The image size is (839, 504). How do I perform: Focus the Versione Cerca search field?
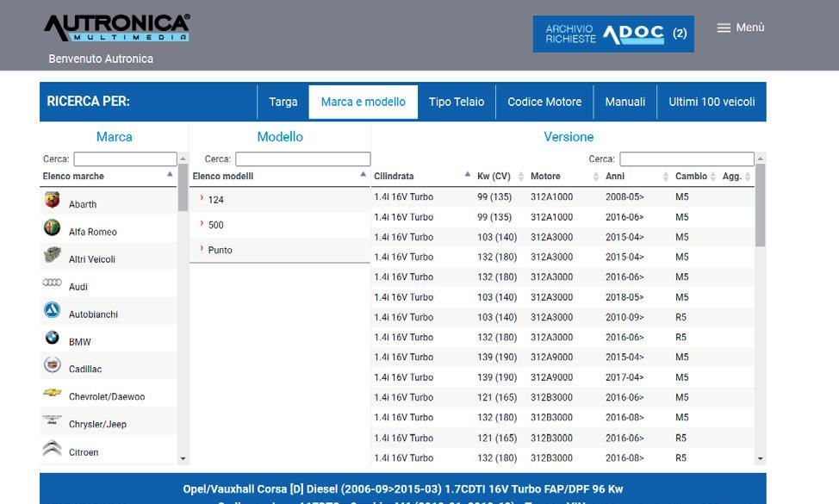pos(687,159)
